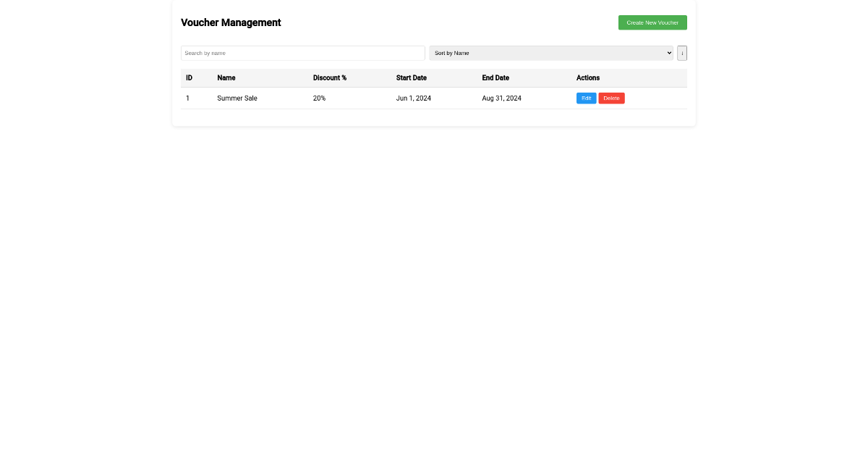Viewport: 868px width, 456px height.
Task: Click the End Date column header
Action: pyautogui.click(x=495, y=77)
